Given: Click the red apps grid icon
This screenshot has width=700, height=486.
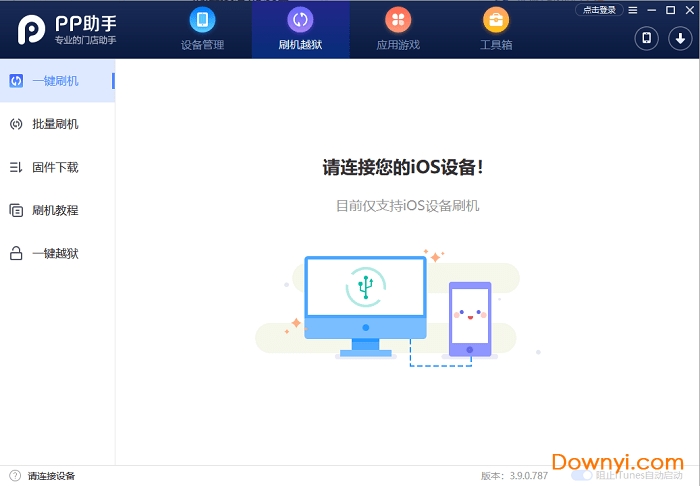Looking at the screenshot, I should pyautogui.click(x=398, y=20).
